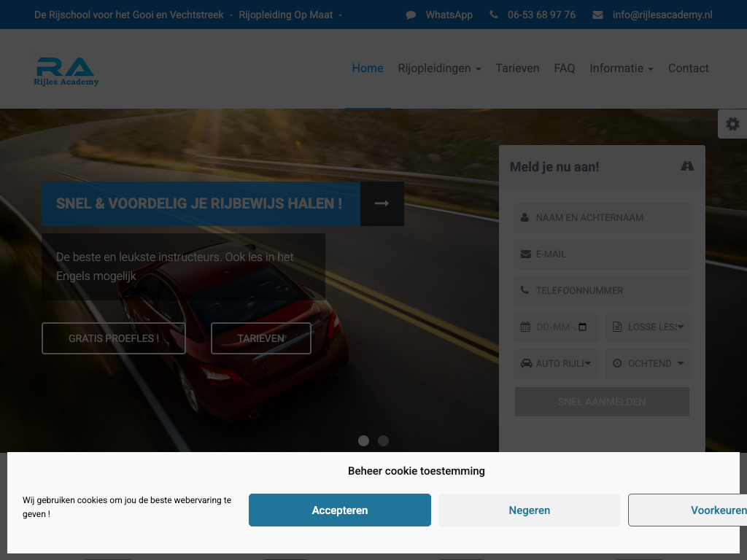Click the envelope icon in top bar

(x=598, y=15)
